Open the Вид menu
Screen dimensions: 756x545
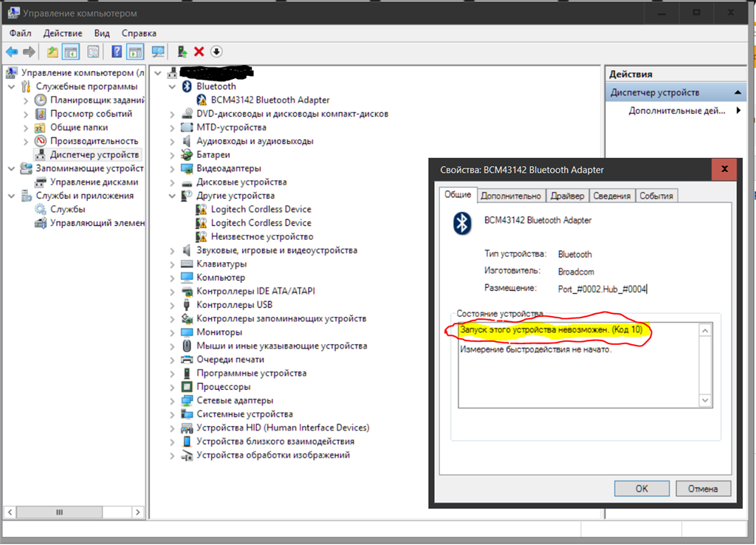click(x=102, y=33)
